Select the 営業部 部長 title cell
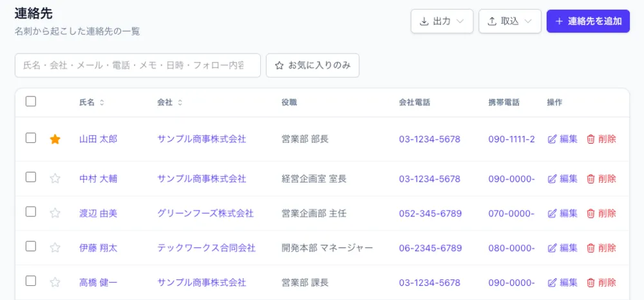This screenshot has height=300, width=644. [x=305, y=139]
